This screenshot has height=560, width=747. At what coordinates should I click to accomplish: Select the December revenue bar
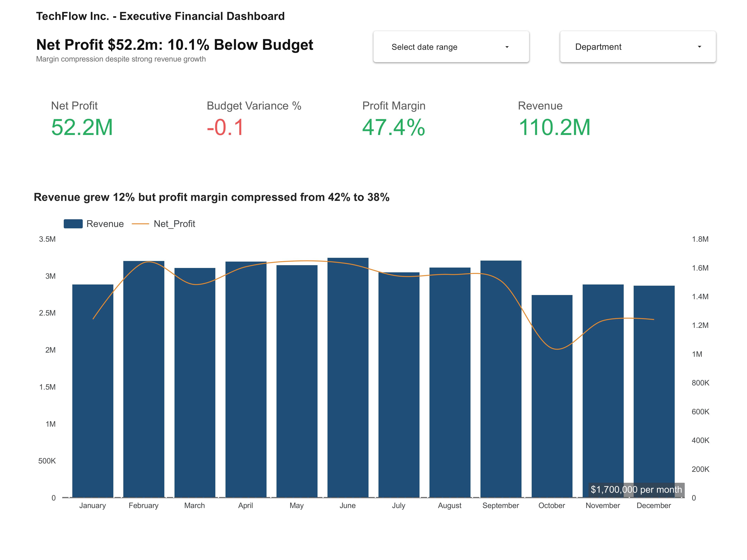click(654, 392)
